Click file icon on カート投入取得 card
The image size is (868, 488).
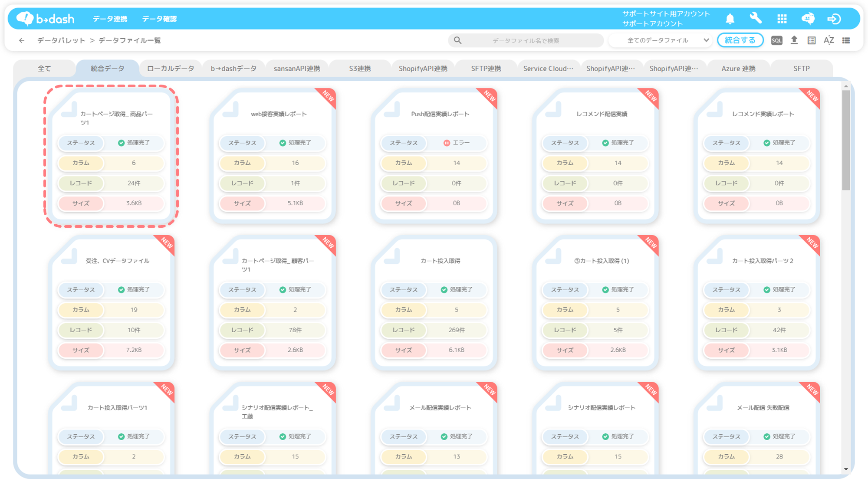(x=391, y=256)
